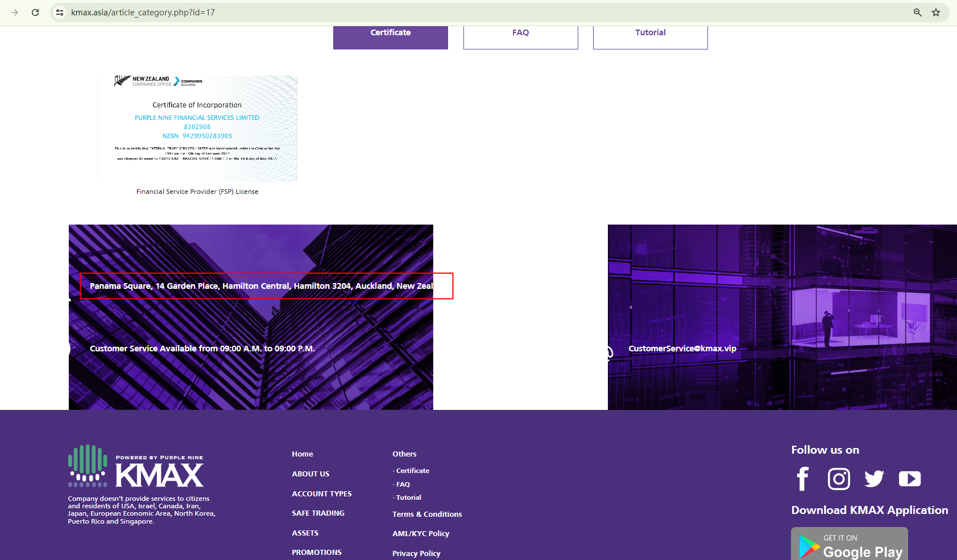Open the PROMOTIONS footer link
957x560 pixels.
317,553
